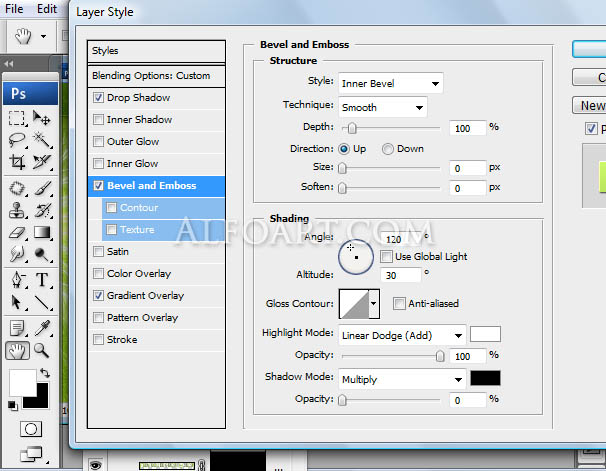Select the Notes tool

[x=17, y=328]
